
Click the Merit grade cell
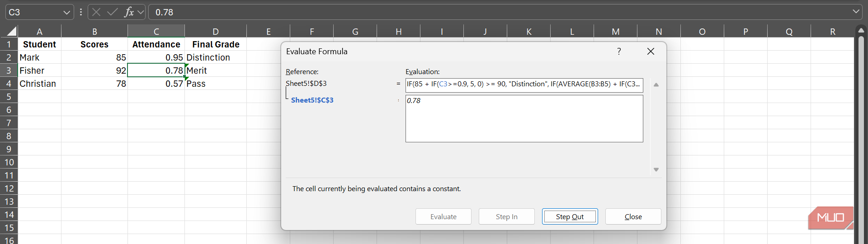pos(216,70)
